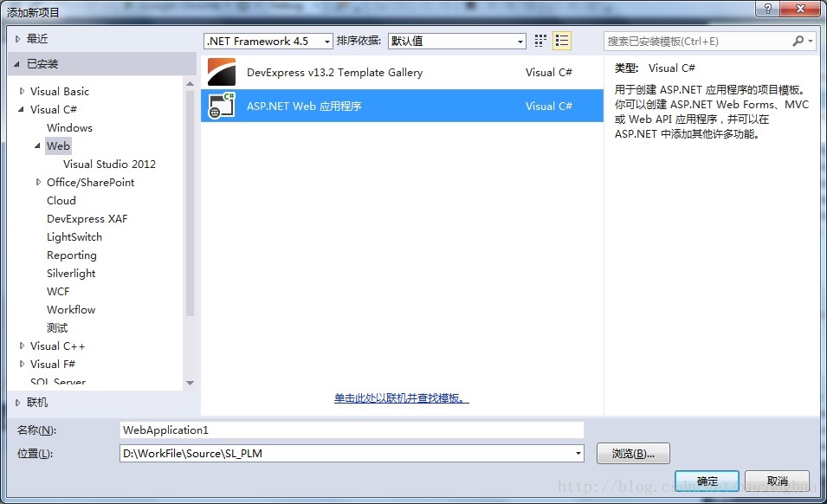Viewport: 827px width, 504px height.
Task: Click the category tree scrollbar thumb
Action: 190,203
